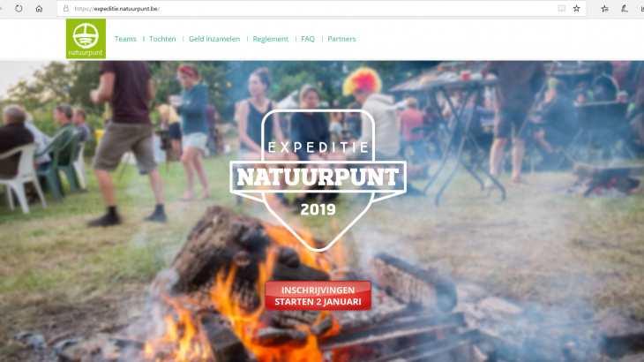Open the Tochten menu item

162,39
